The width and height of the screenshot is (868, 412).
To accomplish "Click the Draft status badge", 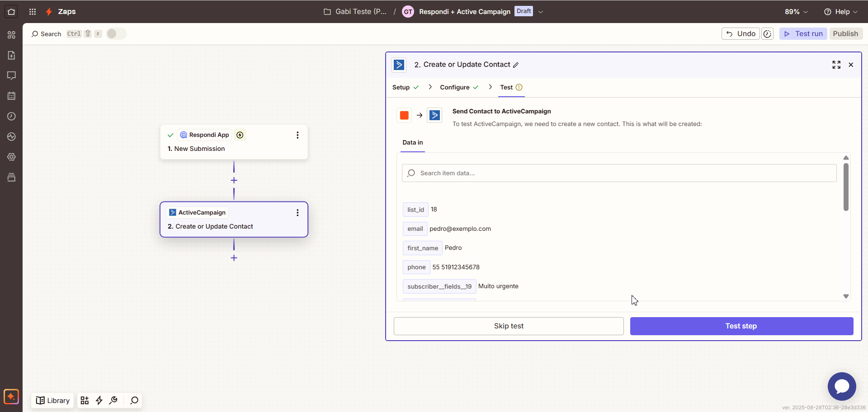I will click(524, 11).
